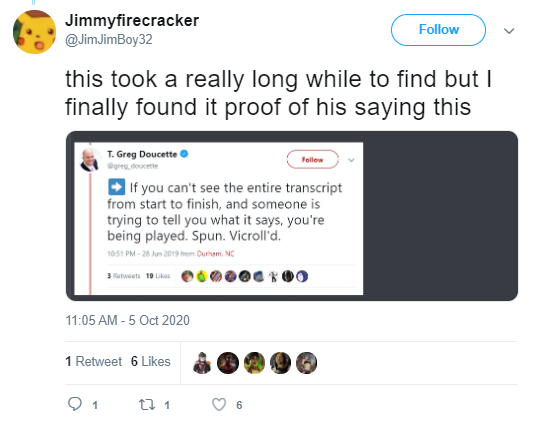Open the 11:05 AM - 5 Oct 2020 timestamp
This screenshot has width=538, height=423.
pyautogui.click(x=127, y=320)
